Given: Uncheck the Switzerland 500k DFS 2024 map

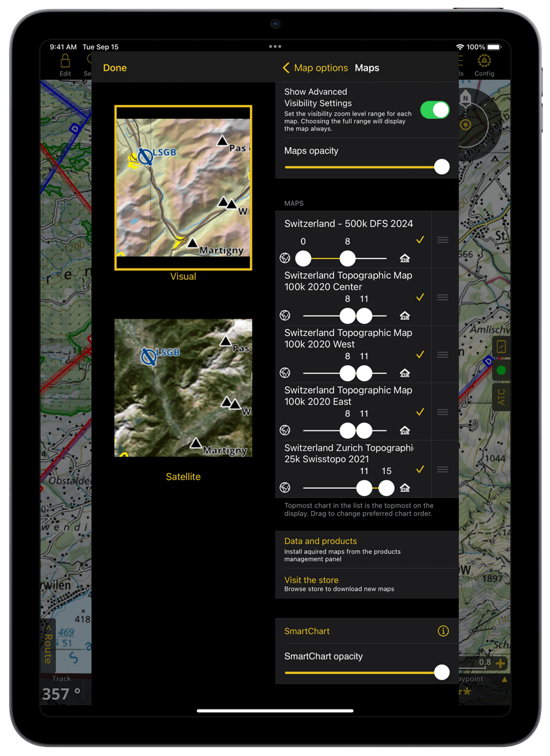Looking at the screenshot, I should pyautogui.click(x=420, y=240).
